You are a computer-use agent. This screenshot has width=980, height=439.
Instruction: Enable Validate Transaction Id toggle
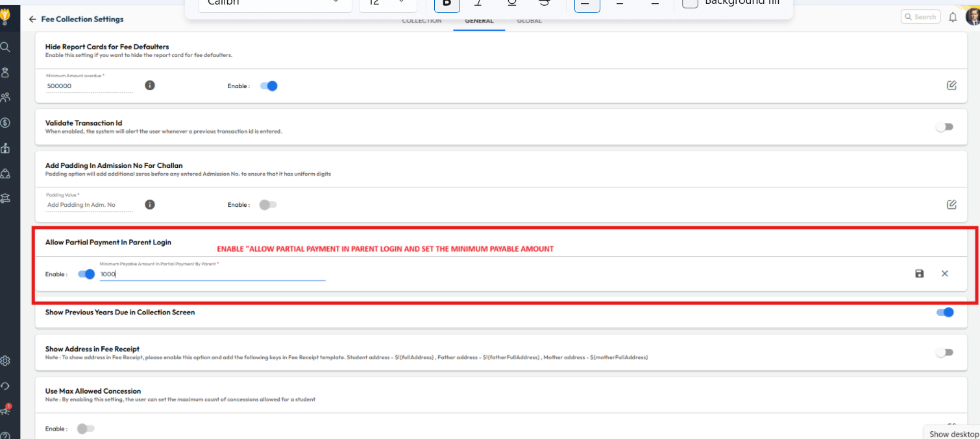pos(944,127)
